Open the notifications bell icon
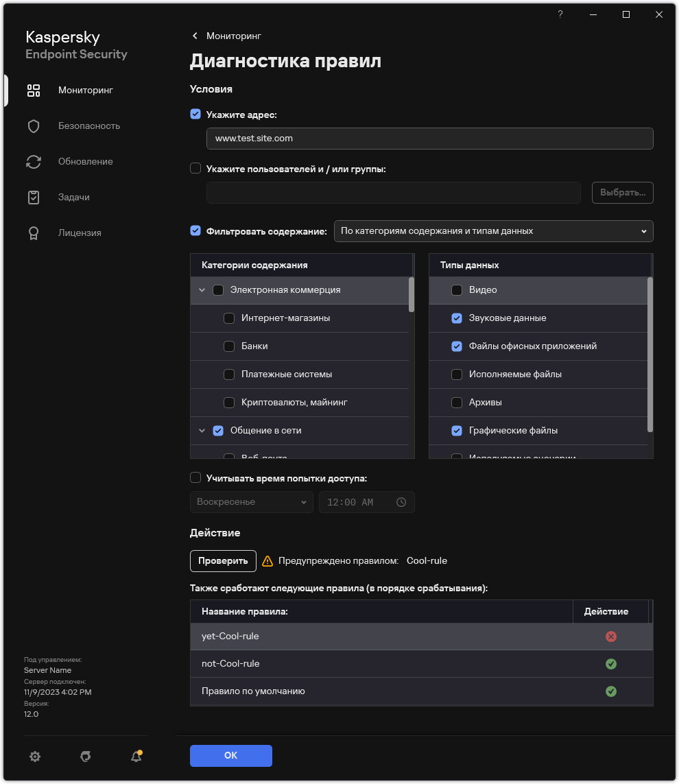Image resolution: width=679 pixels, height=784 pixels. pyautogui.click(x=136, y=757)
